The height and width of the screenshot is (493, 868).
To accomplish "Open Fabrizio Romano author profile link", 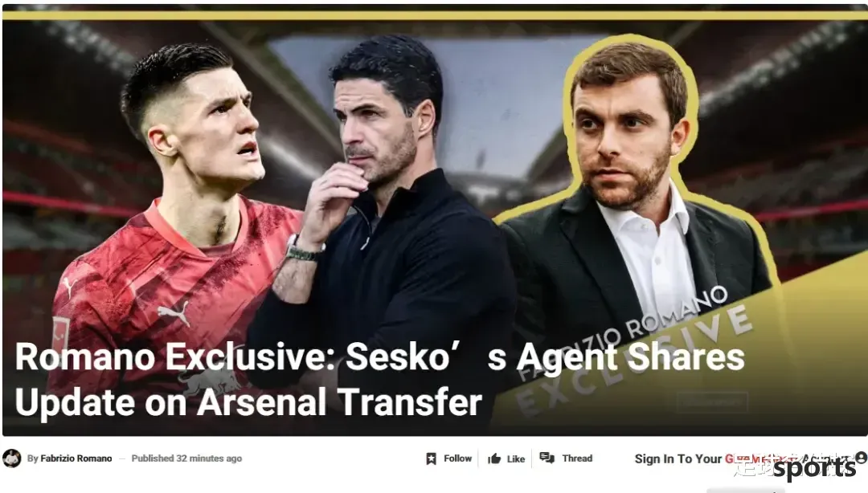I will coord(76,458).
